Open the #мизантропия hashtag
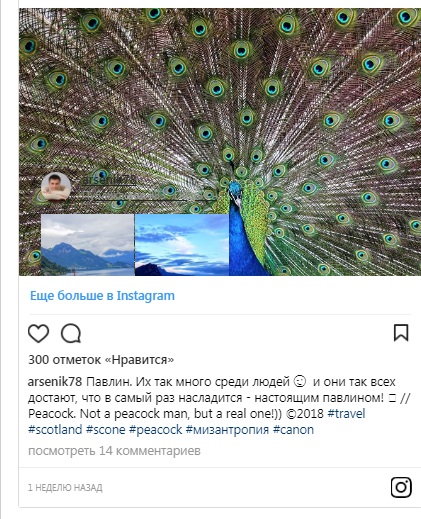Screen dimensions: 421x519 tap(227, 429)
